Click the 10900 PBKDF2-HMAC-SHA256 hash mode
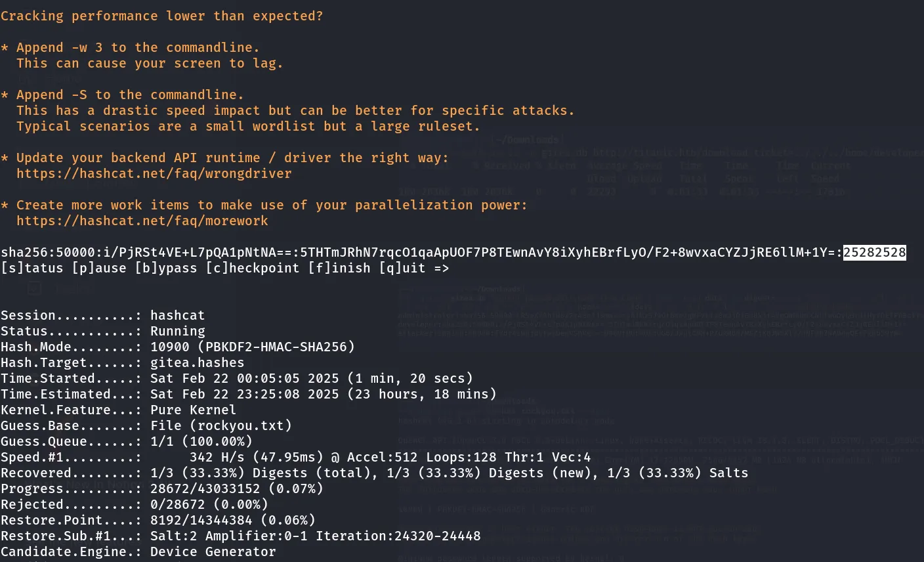 (252, 347)
